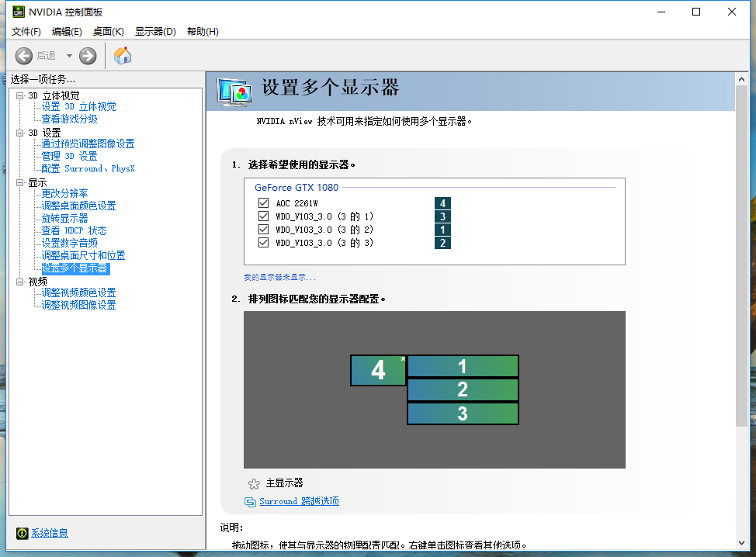Open 调整桌面颜色设置 task
This screenshot has height=557, width=756.
point(78,206)
